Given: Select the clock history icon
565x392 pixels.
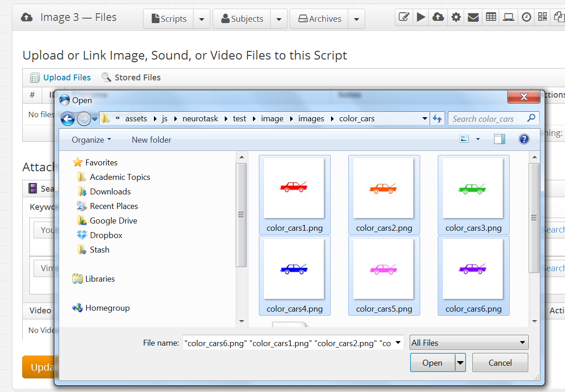Looking at the screenshot, I should [x=525, y=17].
